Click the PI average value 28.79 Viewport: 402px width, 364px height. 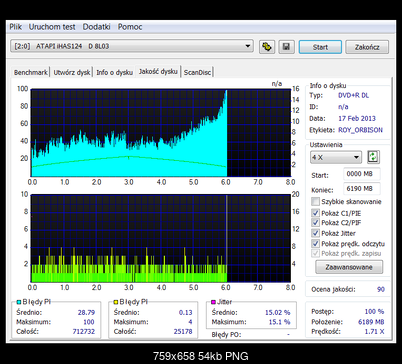[x=86, y=313]
